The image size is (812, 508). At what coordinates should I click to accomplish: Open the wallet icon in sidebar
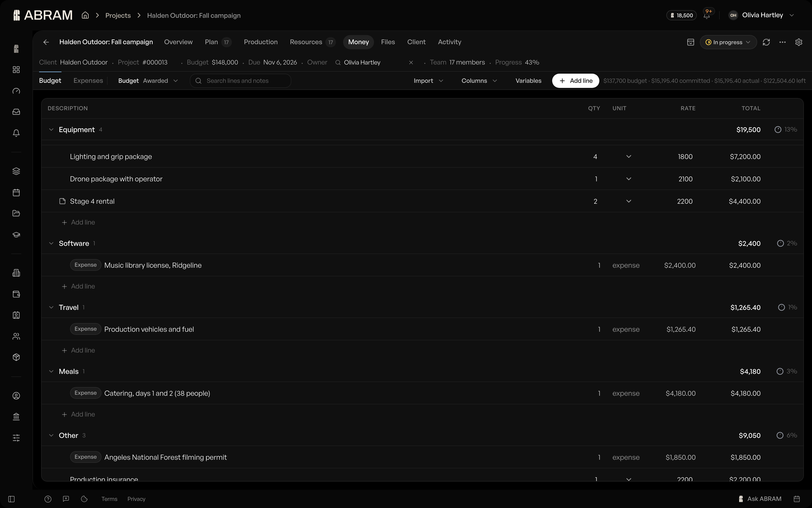click(x=16, y=294)
